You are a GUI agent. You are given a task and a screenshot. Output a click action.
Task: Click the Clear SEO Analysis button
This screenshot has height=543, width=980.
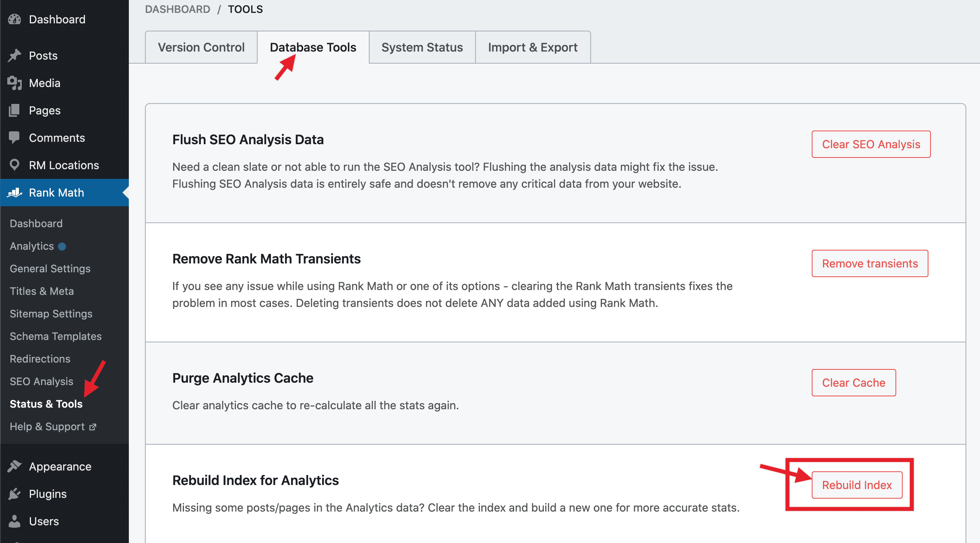click(871, 144)
